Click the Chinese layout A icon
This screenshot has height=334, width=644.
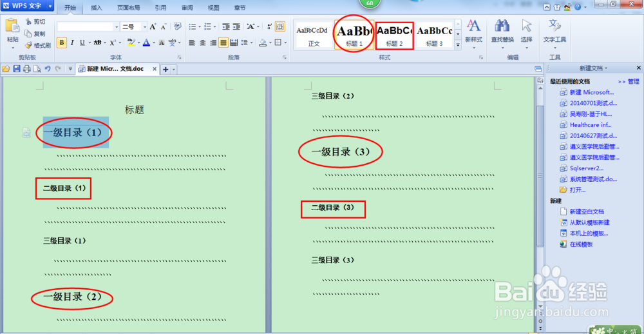pos(251,26)
